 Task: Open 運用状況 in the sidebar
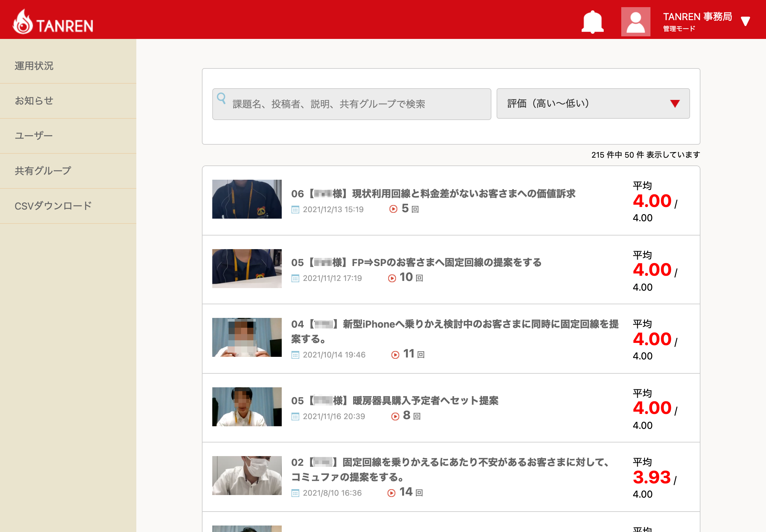pyautogui.click(x=34, y=66)
